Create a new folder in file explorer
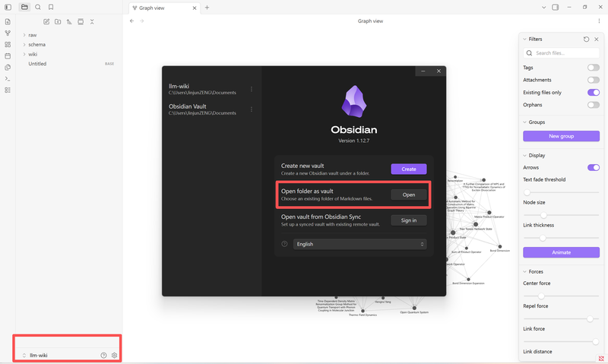608x364 pixels. (58, 22)
